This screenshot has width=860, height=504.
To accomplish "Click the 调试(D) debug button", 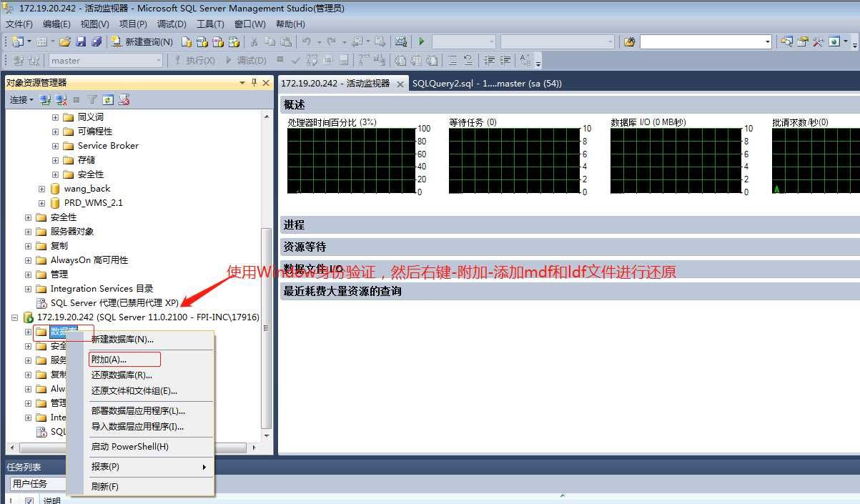I will (247, 61).
